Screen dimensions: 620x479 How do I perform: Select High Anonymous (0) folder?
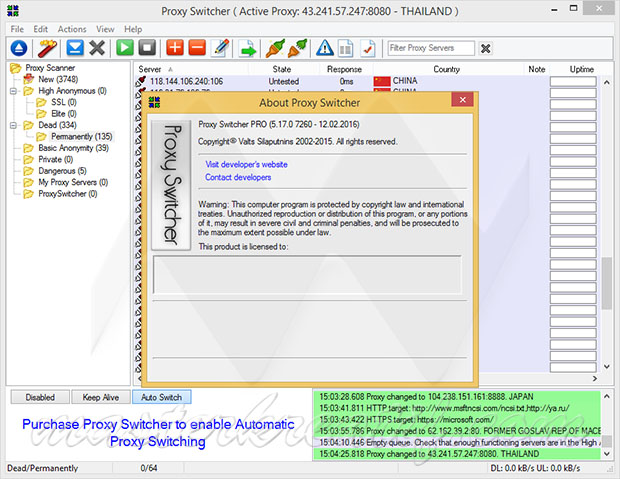pos(72,91)
